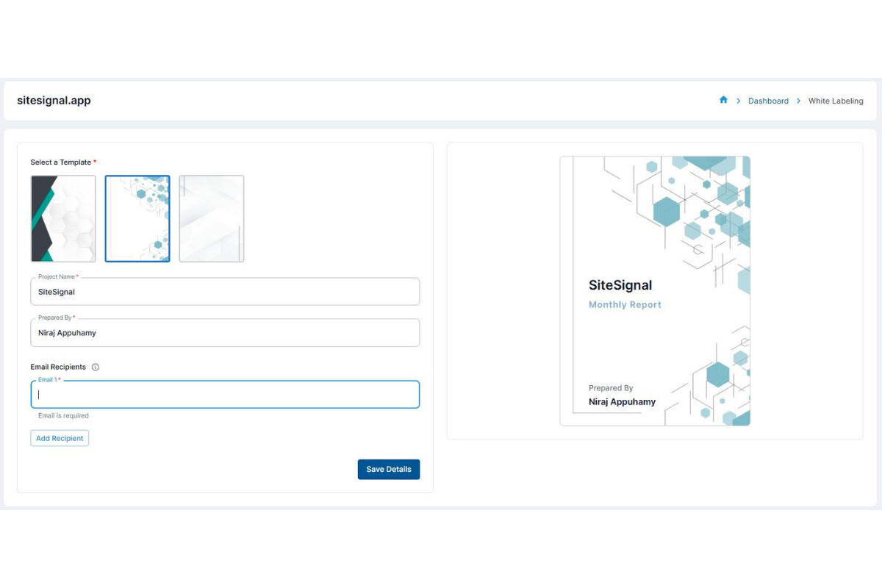Click Monthly Report subtitle in preview
Image resolution: width=882 pixels, height=588 pixels.
click(x=625, y=304)
